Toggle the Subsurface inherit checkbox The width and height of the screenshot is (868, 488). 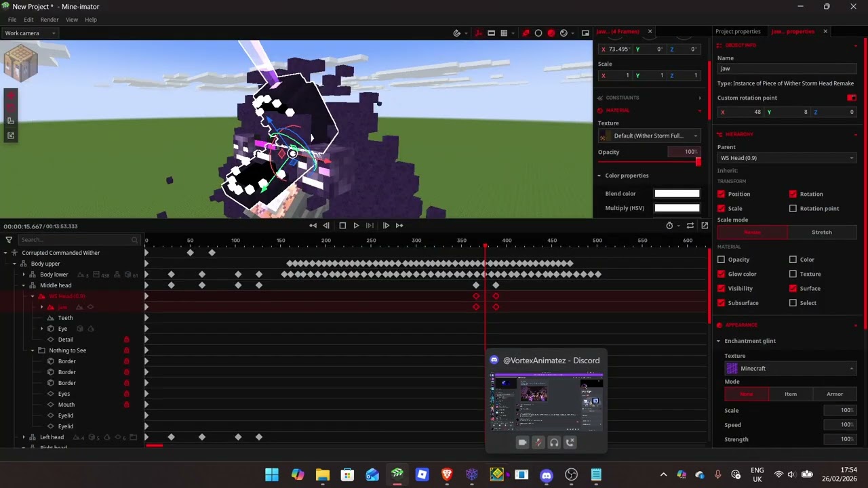(721, 303)
